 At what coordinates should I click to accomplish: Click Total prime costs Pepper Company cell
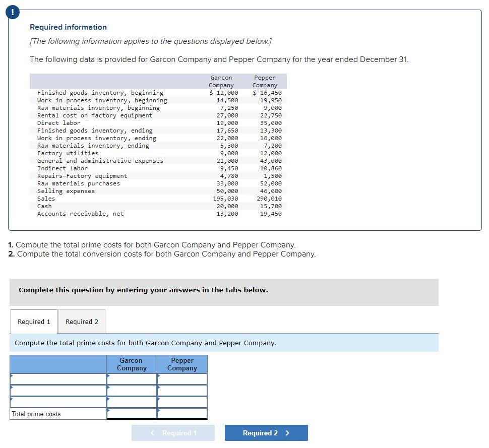pyautogui.click(x=182, y=413)
